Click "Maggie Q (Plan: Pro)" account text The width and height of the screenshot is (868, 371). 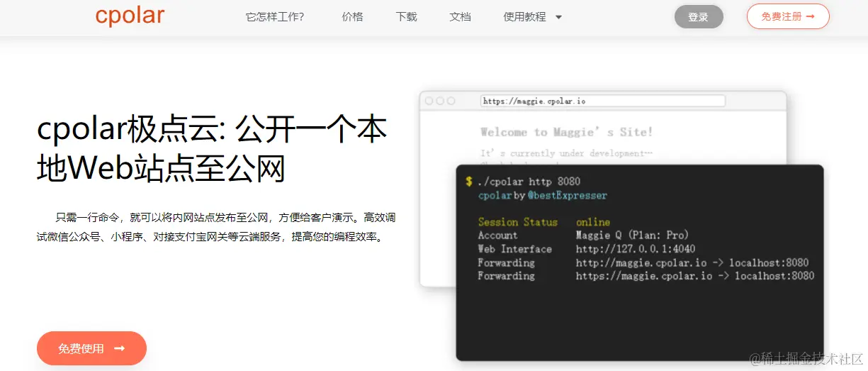[632, 236]
